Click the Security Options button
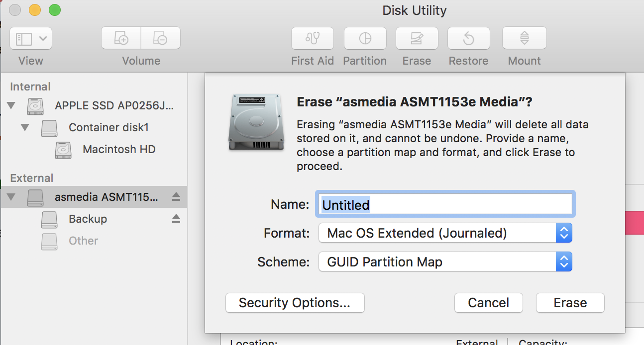Viewport: 644px width, 345px height. pyautogui.click(x=295, y=303)
